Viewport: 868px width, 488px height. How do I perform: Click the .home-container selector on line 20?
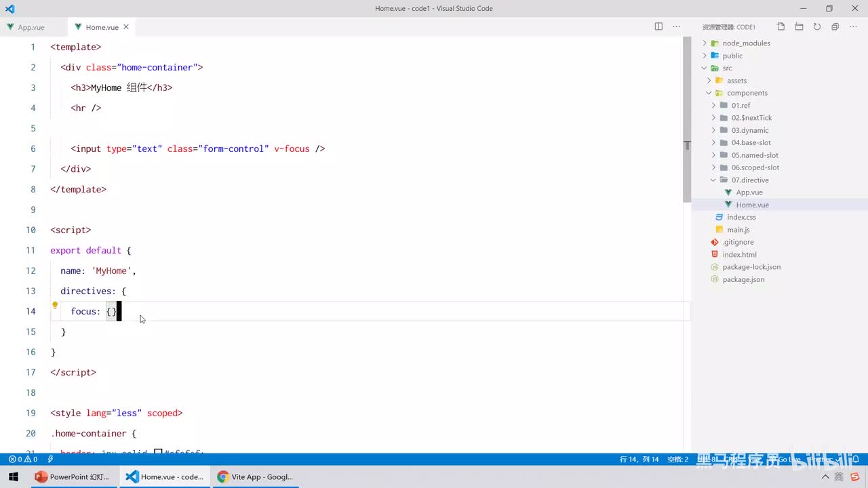click(x=88, y=433)
